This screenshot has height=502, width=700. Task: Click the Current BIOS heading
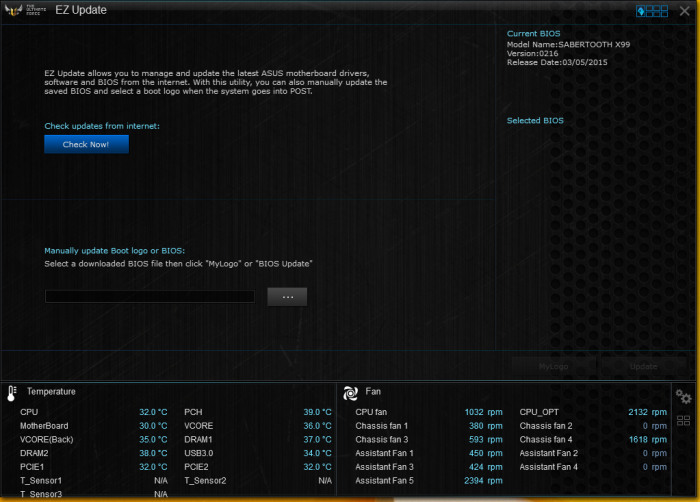[x=533, y=33]
